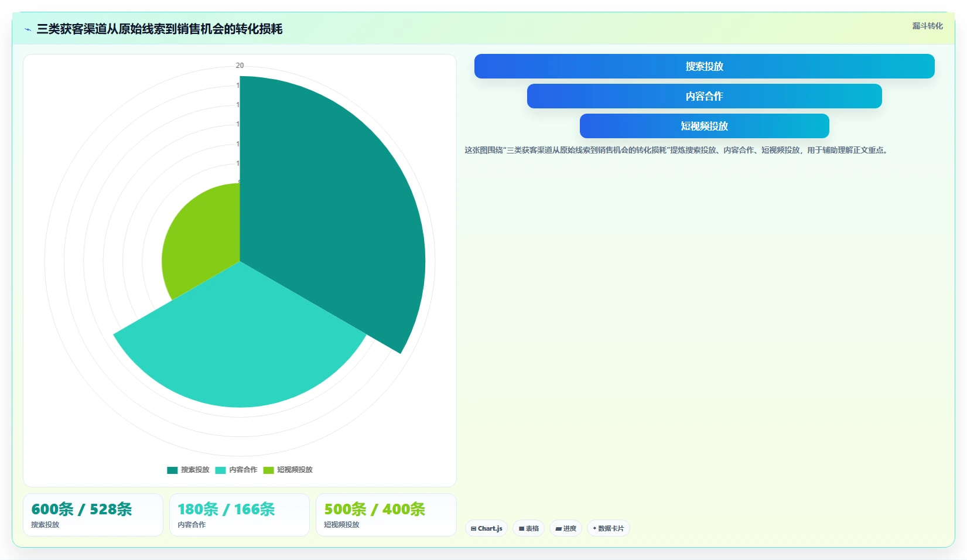Open the 600条 / 528条 搜索投放 card
Screen dimensions: 967x560
coord(93,515)
